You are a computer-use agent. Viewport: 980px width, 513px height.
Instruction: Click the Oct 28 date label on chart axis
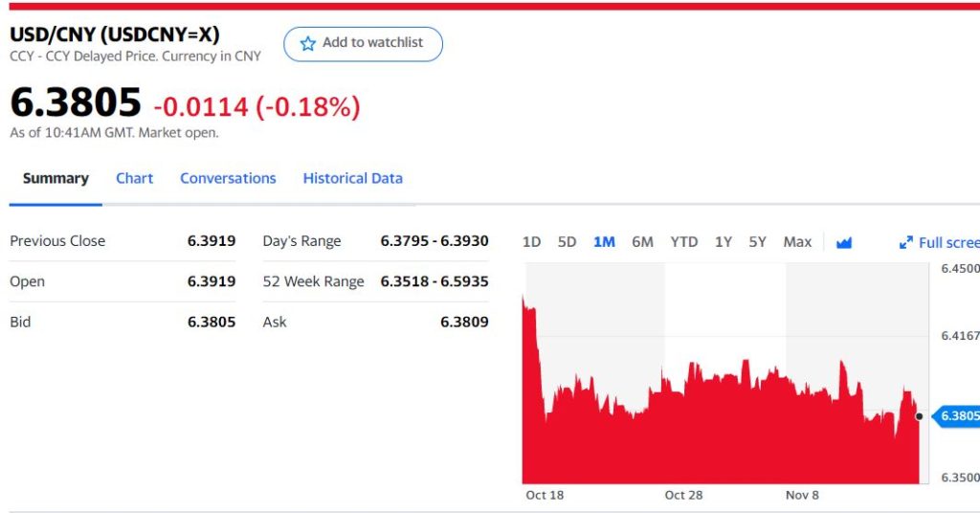tap(683, 495)
